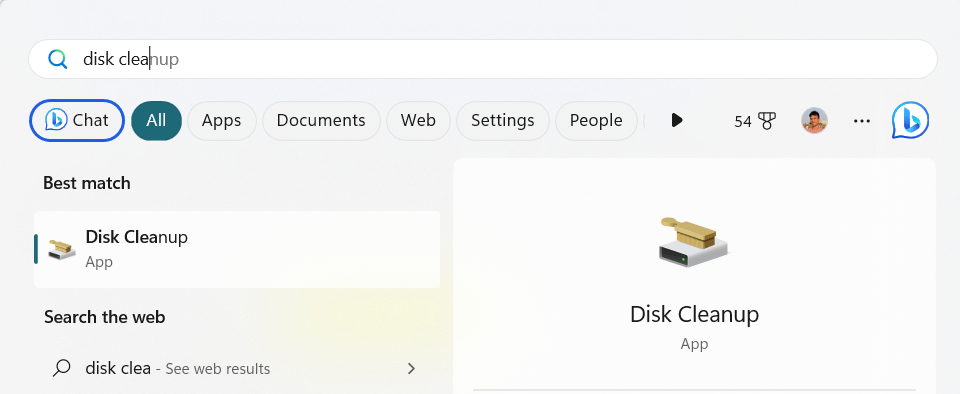The width and height of the screenshot is (960, 394).
Task: Click the large Disk Cleanup preview icon
Action: (693, 242)
